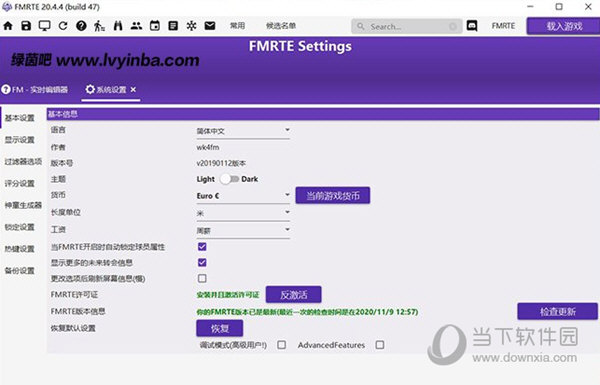Click the Save floppy disk icon
The image size is (600, 385).
click(x=26, y=26)
